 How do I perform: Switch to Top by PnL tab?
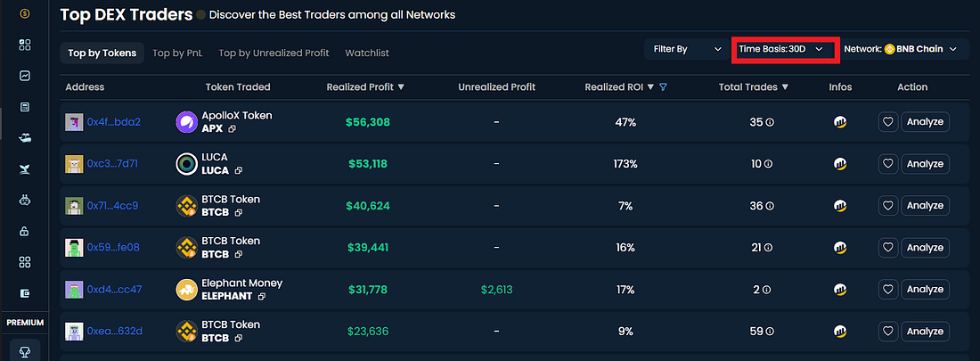click(x=177, y=53)
